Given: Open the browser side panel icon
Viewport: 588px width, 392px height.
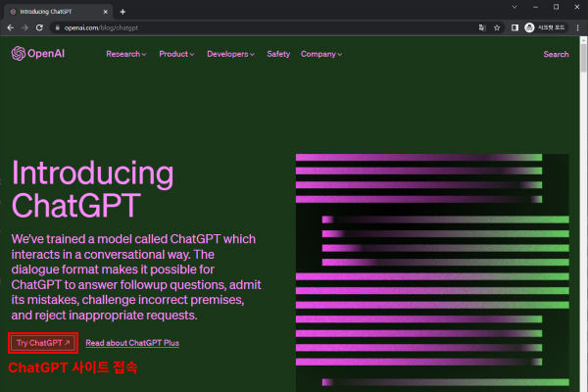Looking at the screenshot, I should [x=515, y=27].
